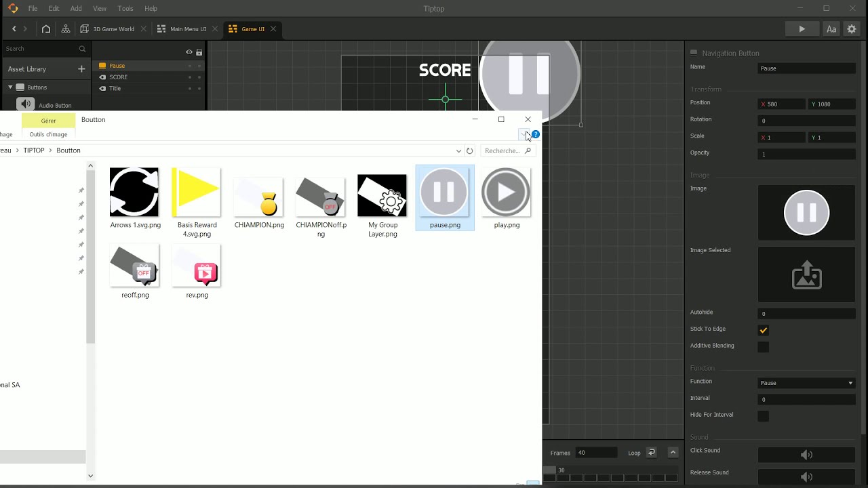Expand the Explorer address bar history dropdown
Screen dimensions: 868x488
coord(458,151)
